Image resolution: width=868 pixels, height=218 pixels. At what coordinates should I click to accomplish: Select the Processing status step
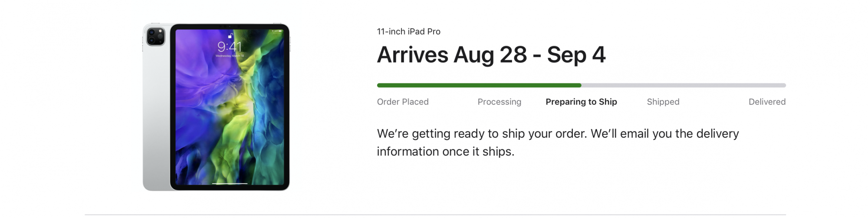pyautogui.click(x=499, y=102)
